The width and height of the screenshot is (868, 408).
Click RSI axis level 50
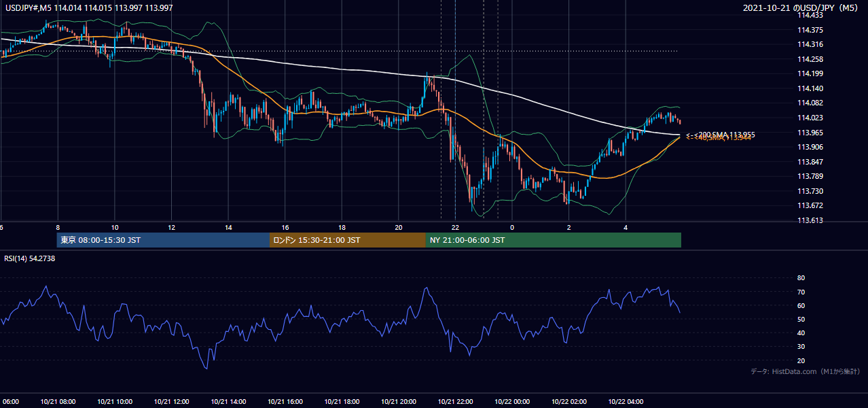click(801, 319)
